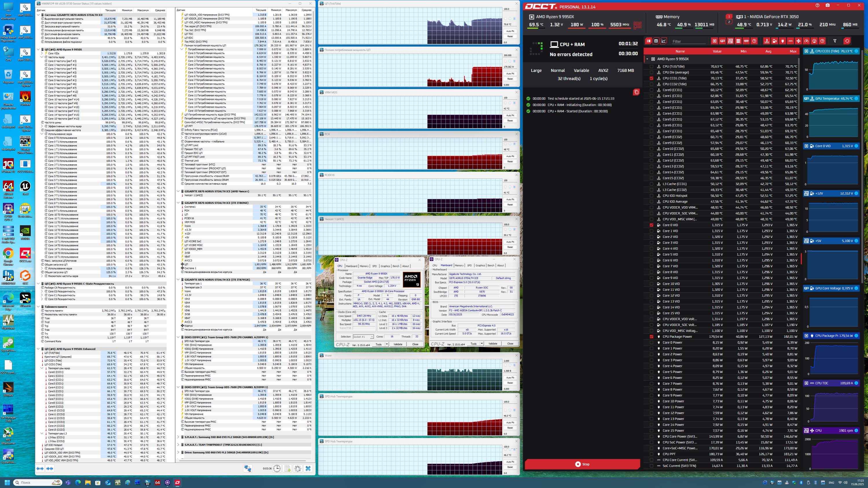
Task: Click OCCT reset min/max statistics icon
Action: (x=847, y=41)
